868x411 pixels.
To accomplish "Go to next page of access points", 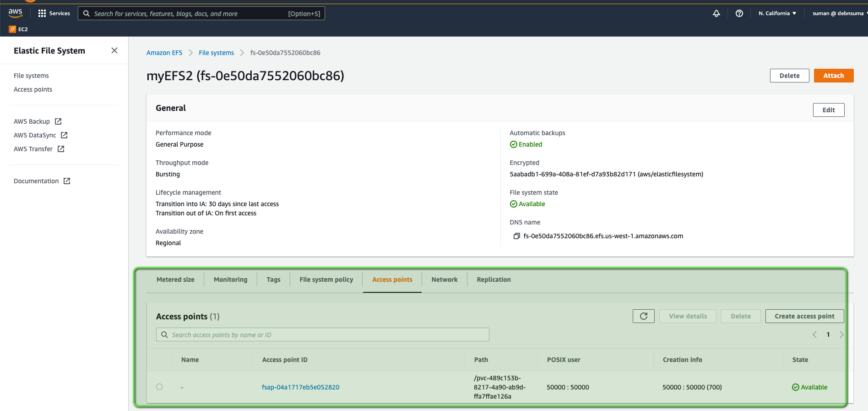I will 841,334.
